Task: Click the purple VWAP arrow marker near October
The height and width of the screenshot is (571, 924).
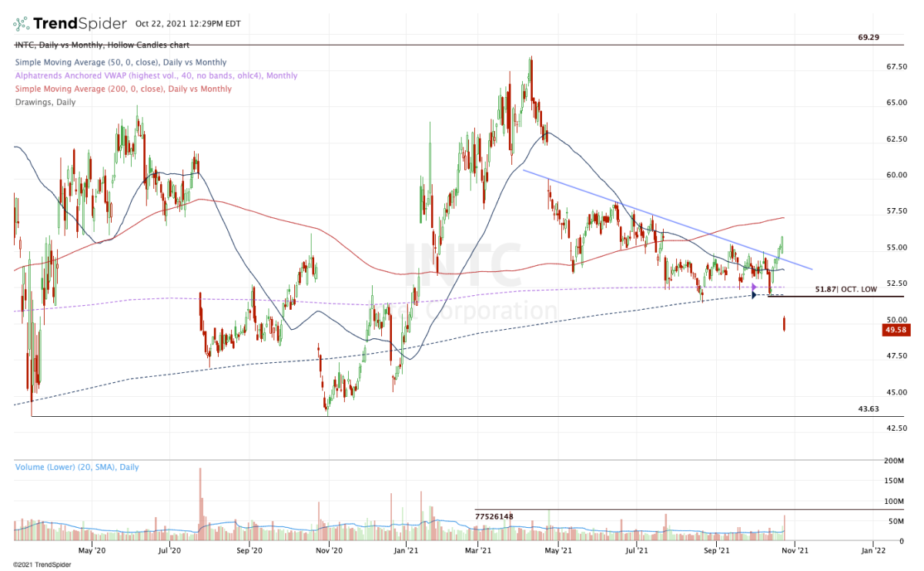Action: [754, 287]
